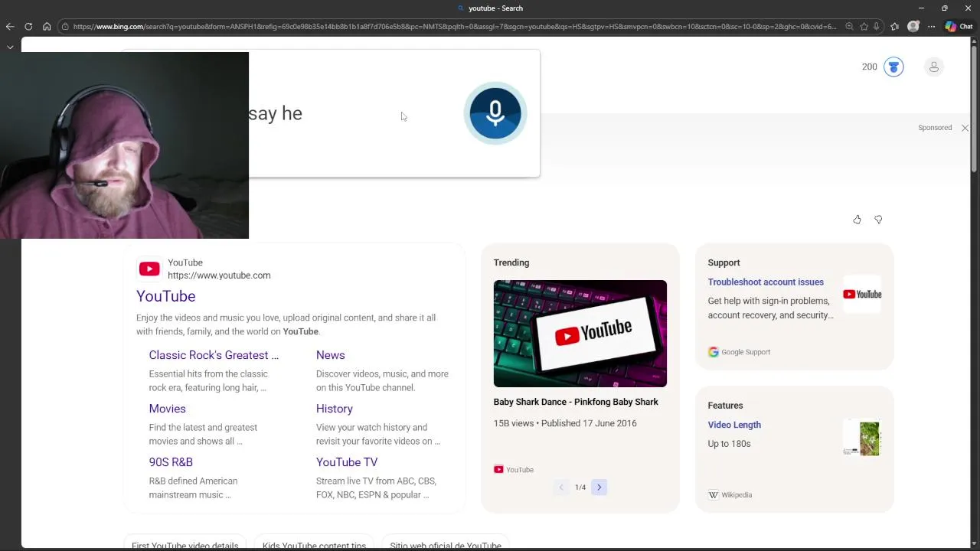Open the browser Settings and more menu
980x551 pixels.
pos(932,27)
